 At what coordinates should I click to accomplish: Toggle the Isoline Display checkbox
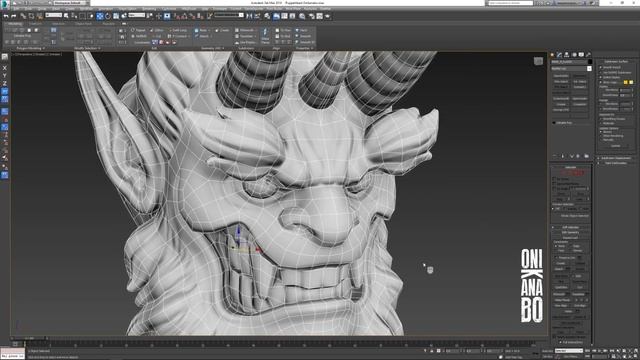tap(600, 78)
